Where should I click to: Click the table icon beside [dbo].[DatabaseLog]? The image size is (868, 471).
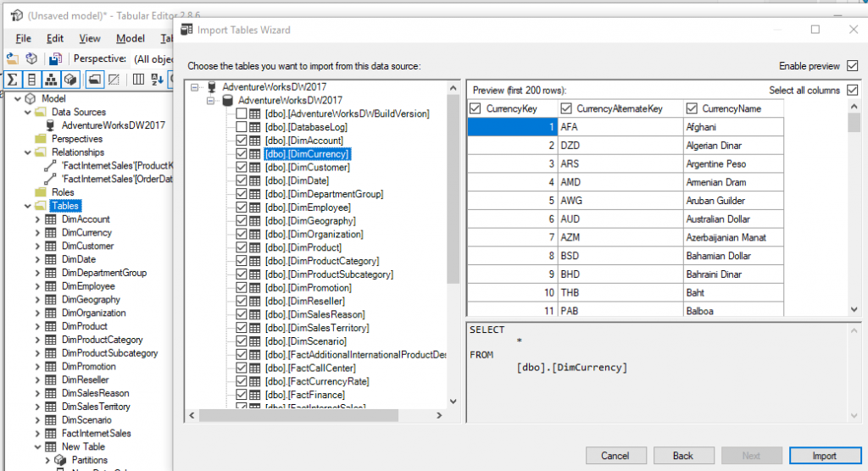pos(254,127)
